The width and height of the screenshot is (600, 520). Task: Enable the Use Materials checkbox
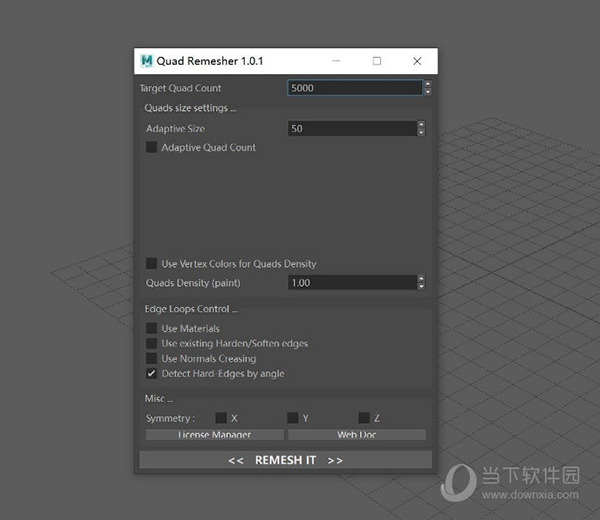(x=152, y=328)
